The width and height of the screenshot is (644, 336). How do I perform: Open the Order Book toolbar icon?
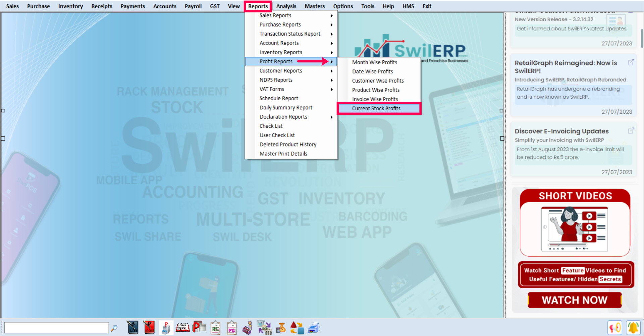click(183, 328)
